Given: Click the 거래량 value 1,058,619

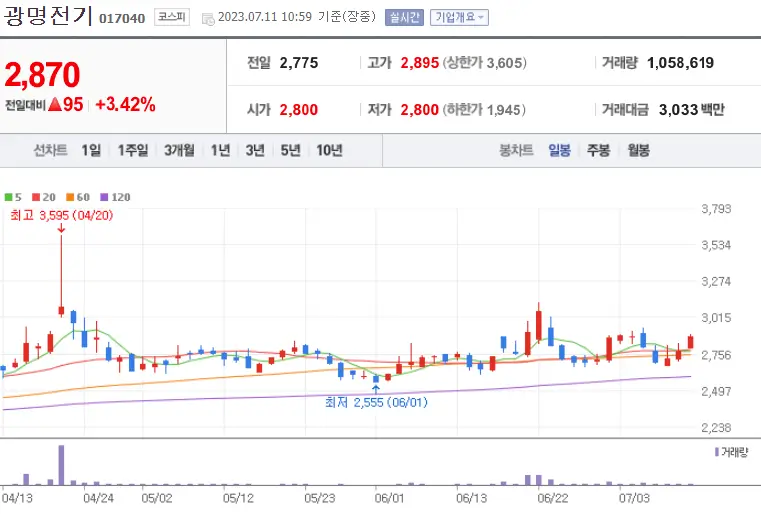Looking at the screenshot, I should (680, 63).
